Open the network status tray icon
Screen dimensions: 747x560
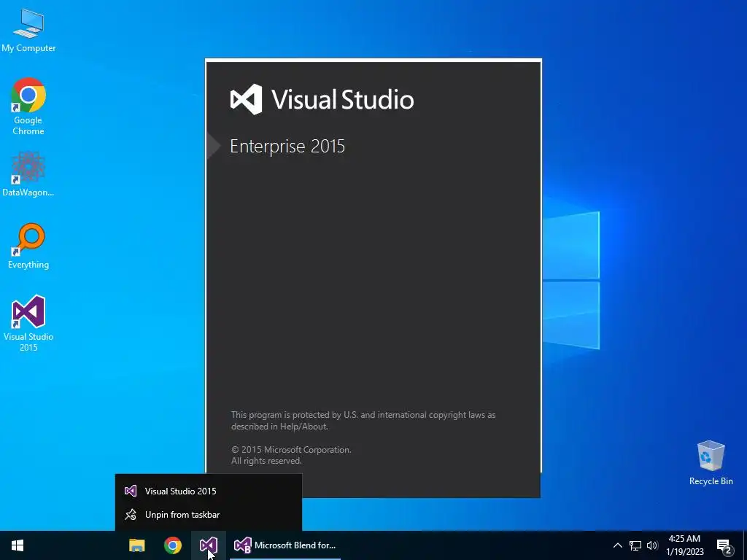635,545
